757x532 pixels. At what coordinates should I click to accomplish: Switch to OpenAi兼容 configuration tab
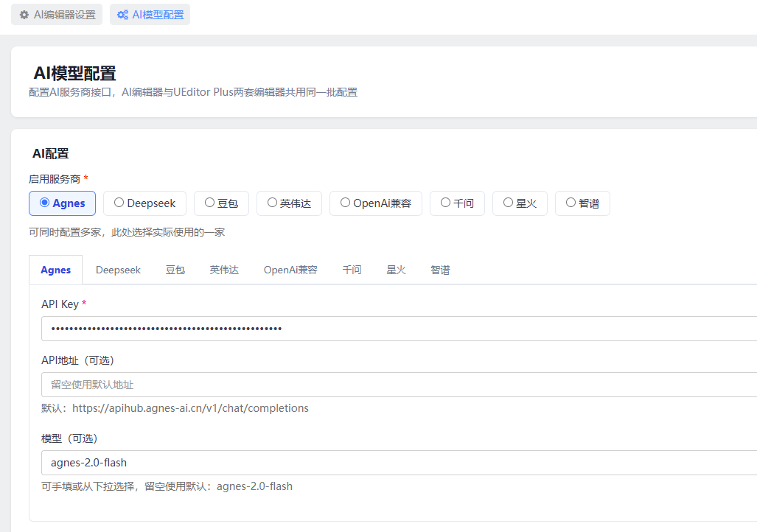290,270
